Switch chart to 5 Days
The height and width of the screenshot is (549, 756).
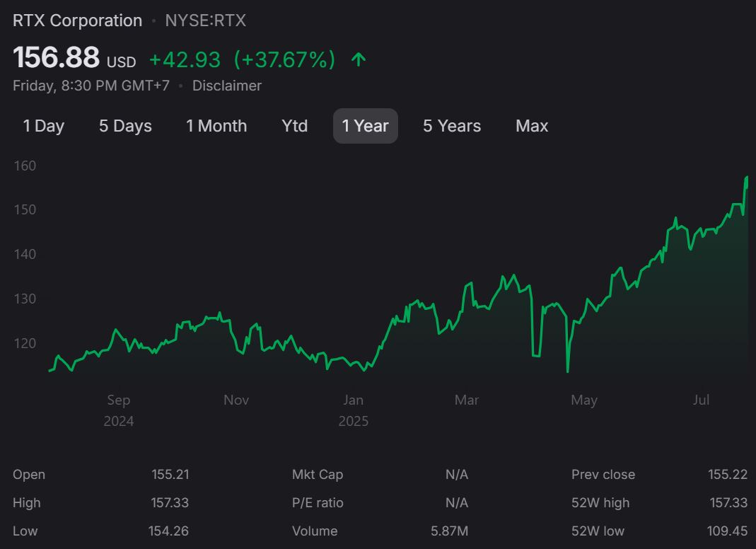click(x=125, y=126)
